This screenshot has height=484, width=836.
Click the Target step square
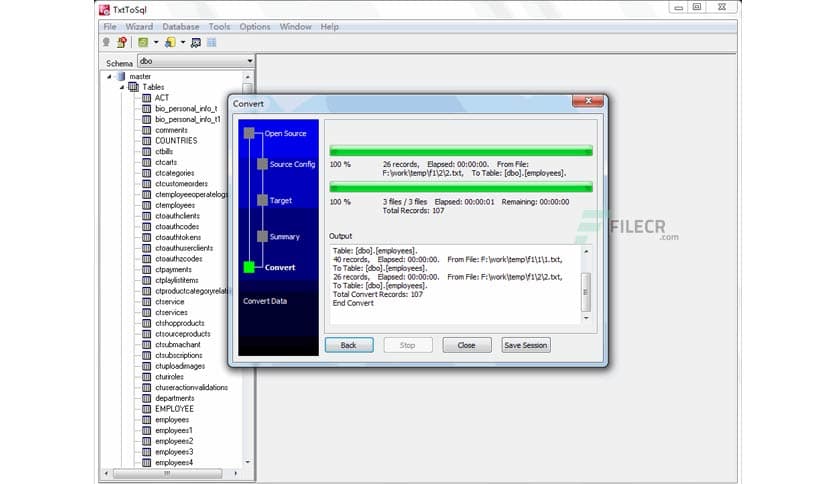(x=262, y=200)
